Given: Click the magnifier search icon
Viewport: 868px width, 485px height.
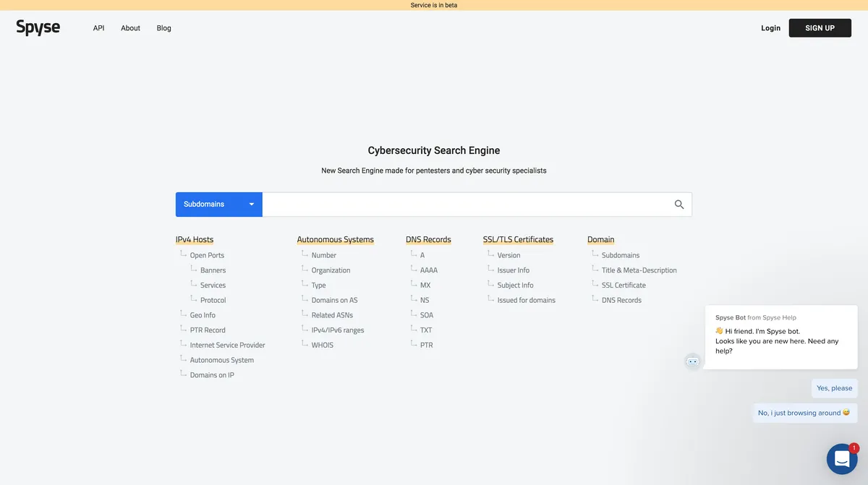Looking at the screenshot, I should click(x=679, y=205).
